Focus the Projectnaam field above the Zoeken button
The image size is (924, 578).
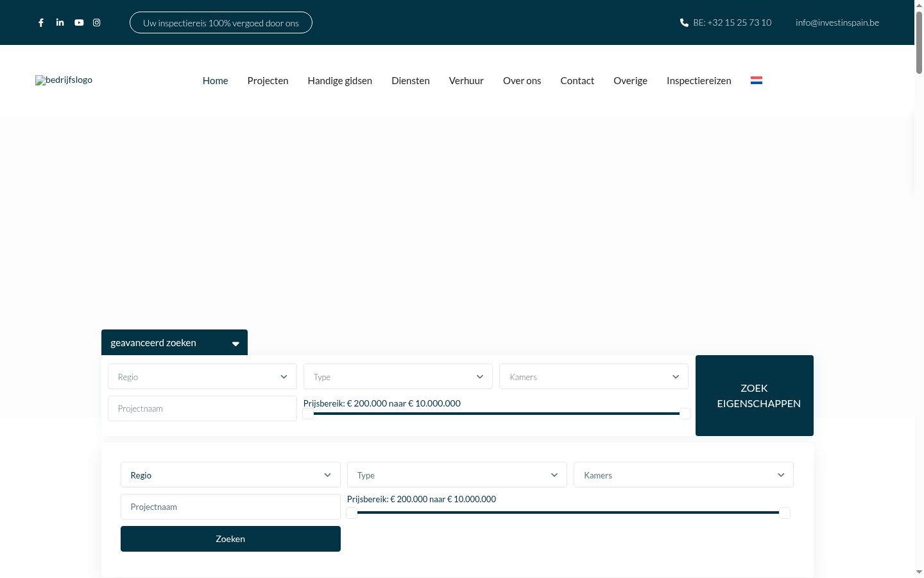[230, 507]
